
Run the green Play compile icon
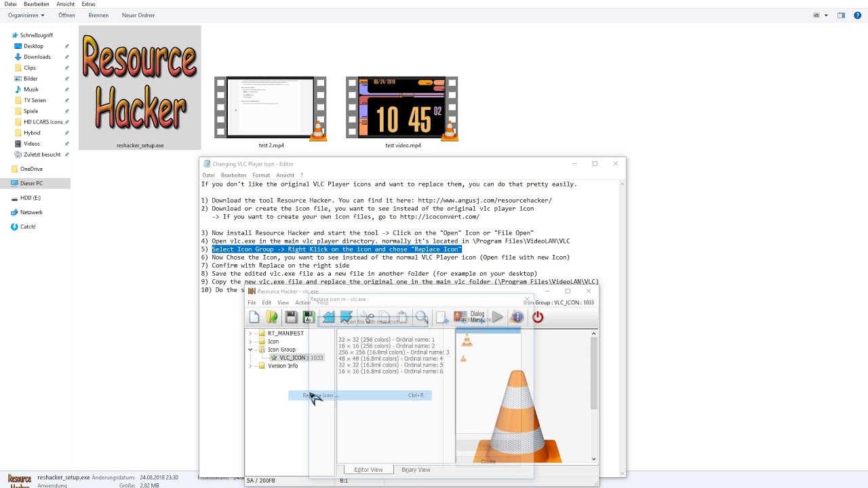pos(496,317)
